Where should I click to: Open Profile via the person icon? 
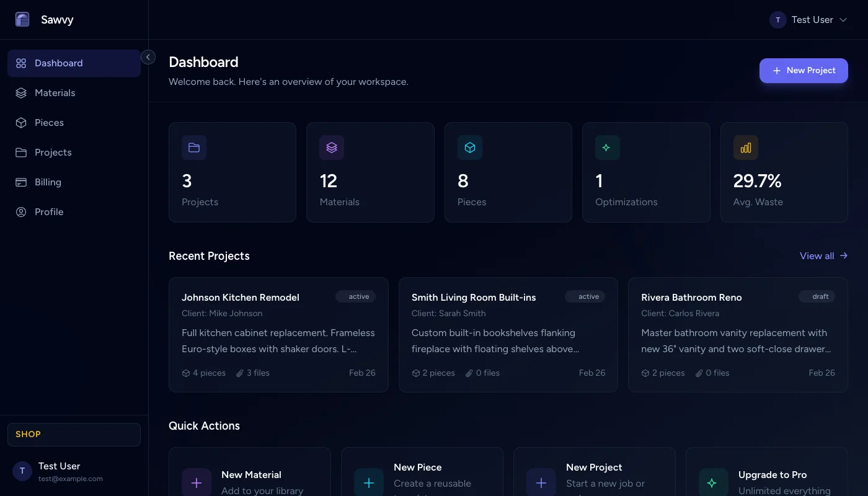coord(20,211)
